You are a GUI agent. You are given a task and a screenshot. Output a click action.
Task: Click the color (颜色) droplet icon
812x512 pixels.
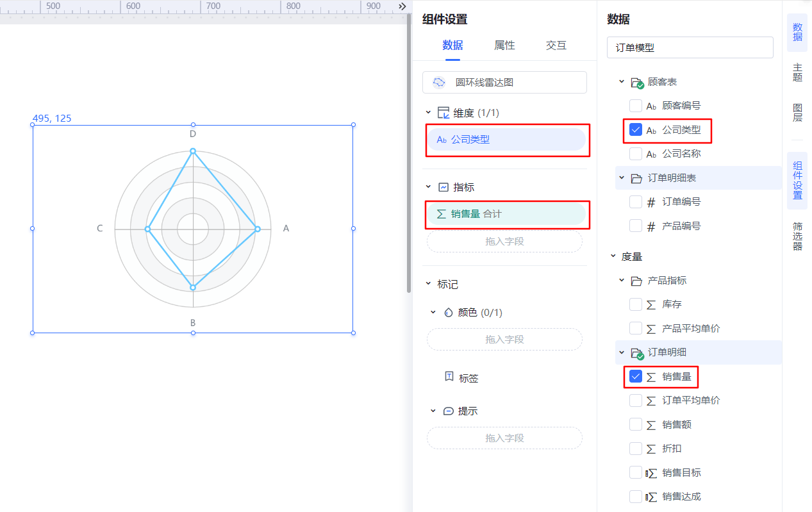449,313
